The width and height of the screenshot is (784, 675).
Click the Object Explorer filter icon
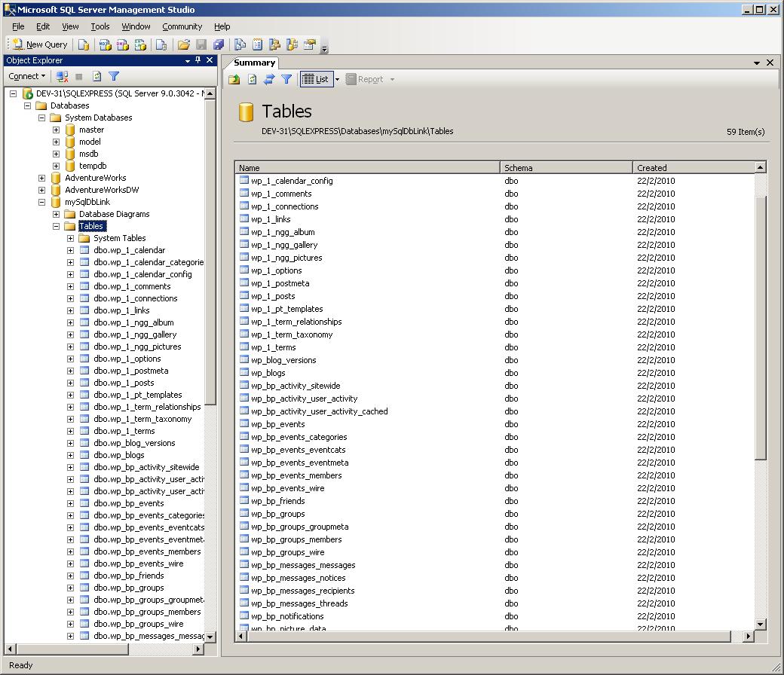[114, 76]
